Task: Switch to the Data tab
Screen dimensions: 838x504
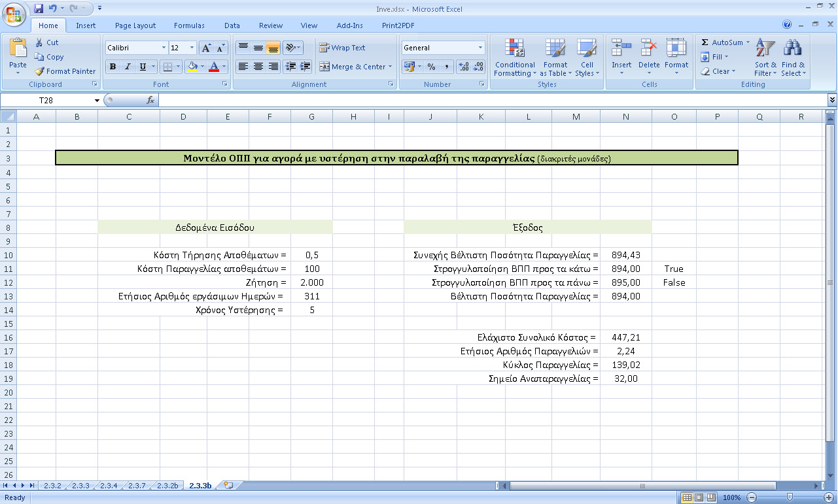Action: (232, 25)
